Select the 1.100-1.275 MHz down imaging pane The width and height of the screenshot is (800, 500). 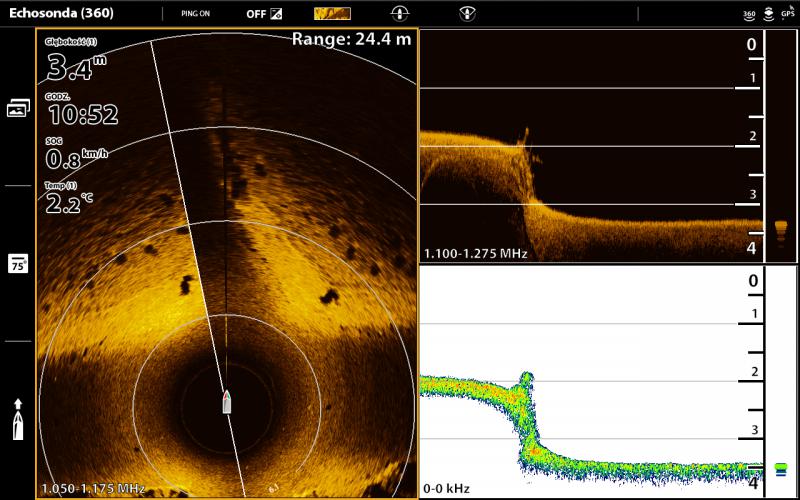(590, 150)
